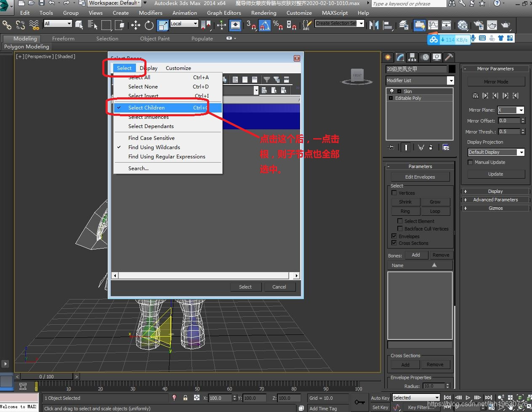Click the Bind to Space Warp icon
Screen dimensions: 532x412
click(34, 25)
